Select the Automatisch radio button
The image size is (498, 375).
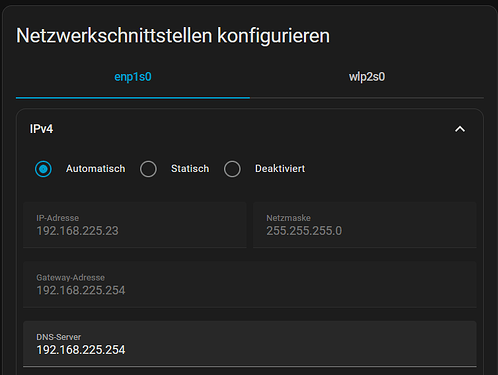click(43, 169)
